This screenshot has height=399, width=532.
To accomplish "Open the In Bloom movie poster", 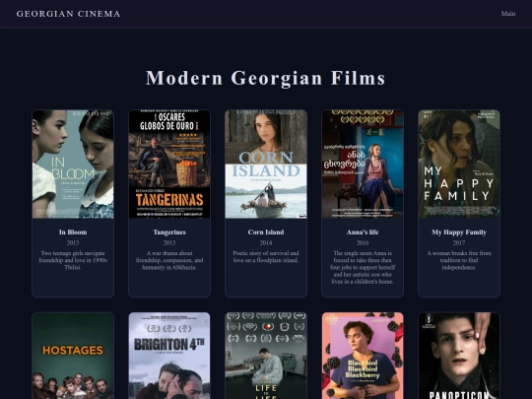I will pos(73,165).
